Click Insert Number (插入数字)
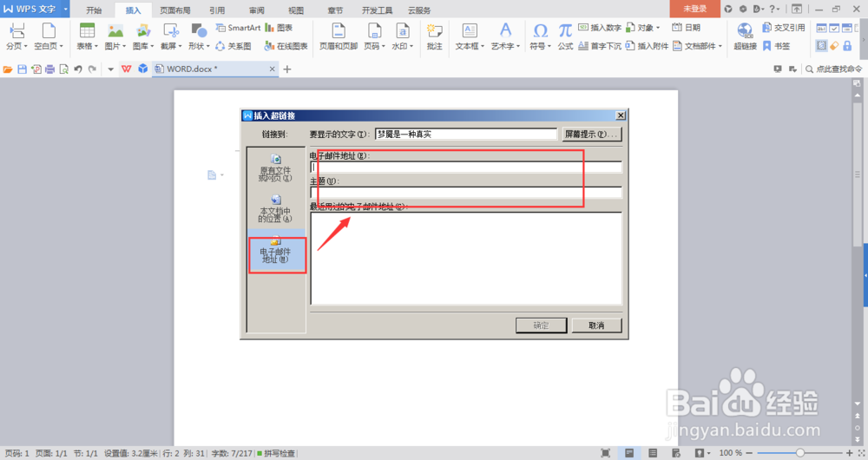868x460 pixels. click(600, 28)
